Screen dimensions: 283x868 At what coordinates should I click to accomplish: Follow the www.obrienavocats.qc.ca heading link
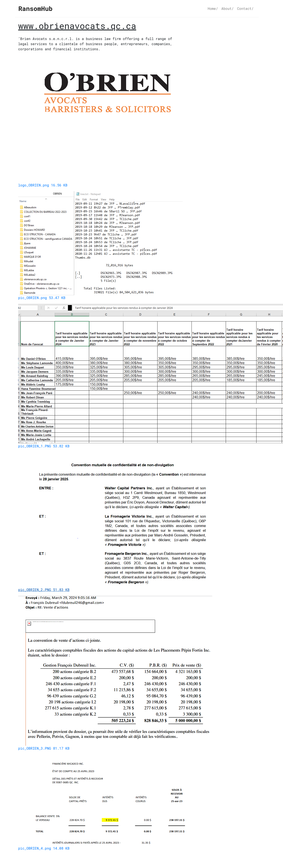tap(77, 26)
